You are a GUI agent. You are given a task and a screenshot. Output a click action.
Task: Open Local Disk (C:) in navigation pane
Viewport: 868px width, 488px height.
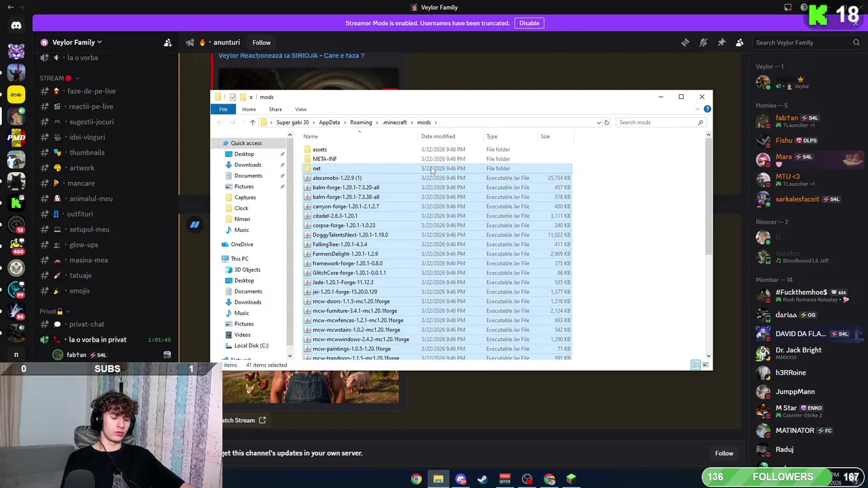(x=251, y=346)
